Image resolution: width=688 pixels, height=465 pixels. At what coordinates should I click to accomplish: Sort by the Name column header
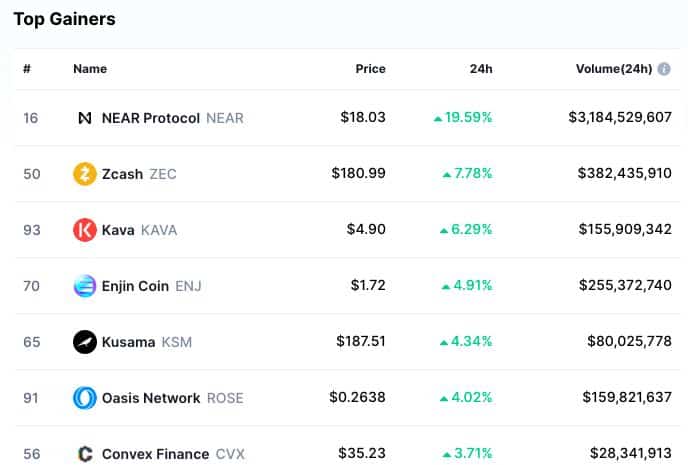[90, 69]
